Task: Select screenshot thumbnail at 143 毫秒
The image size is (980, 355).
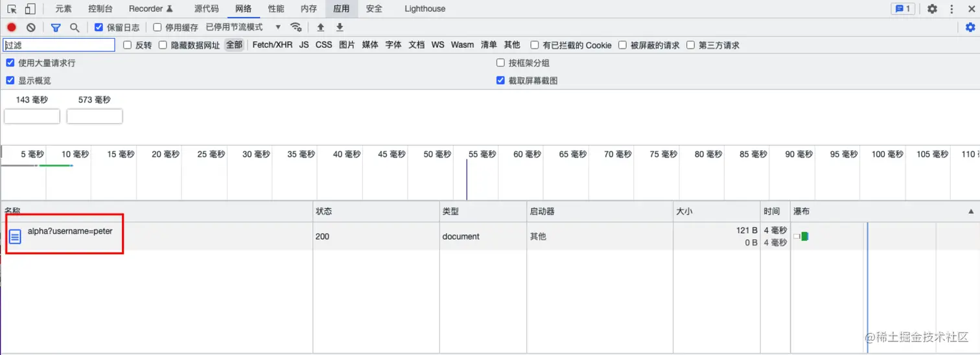Action: tap(32, 116)
